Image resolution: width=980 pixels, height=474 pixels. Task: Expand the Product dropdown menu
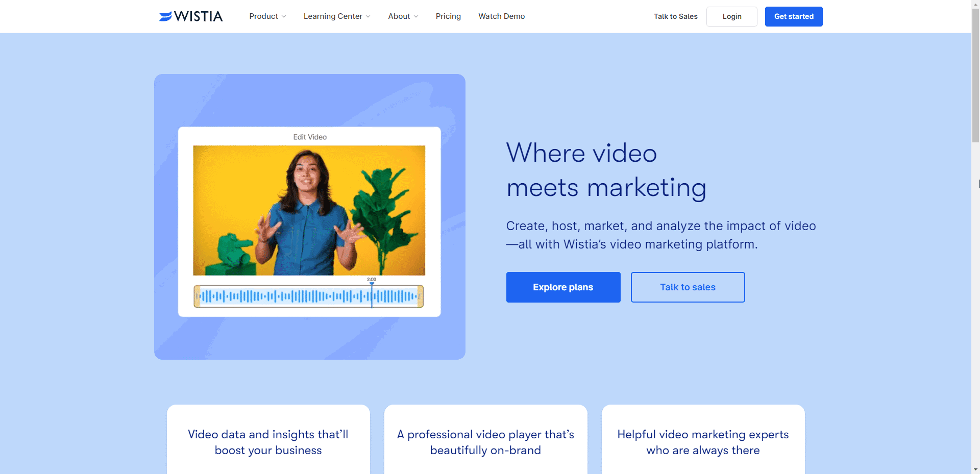(x=267, y=16)
